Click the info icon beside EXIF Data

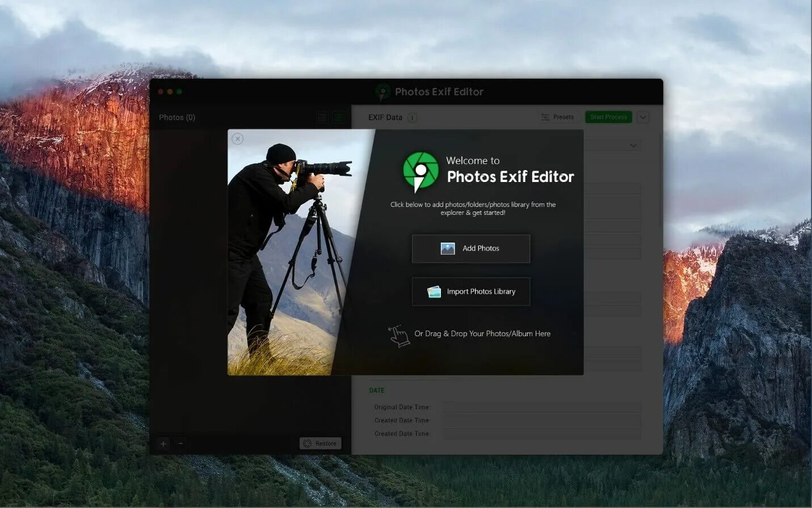click(x=413, y=117)
